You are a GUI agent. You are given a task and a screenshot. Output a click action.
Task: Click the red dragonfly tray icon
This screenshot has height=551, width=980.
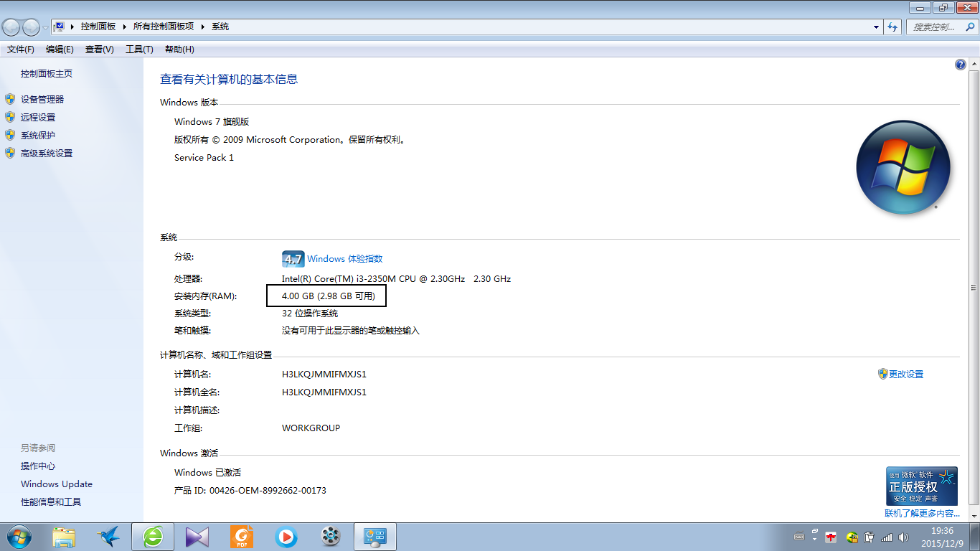[x=831, y=537]
